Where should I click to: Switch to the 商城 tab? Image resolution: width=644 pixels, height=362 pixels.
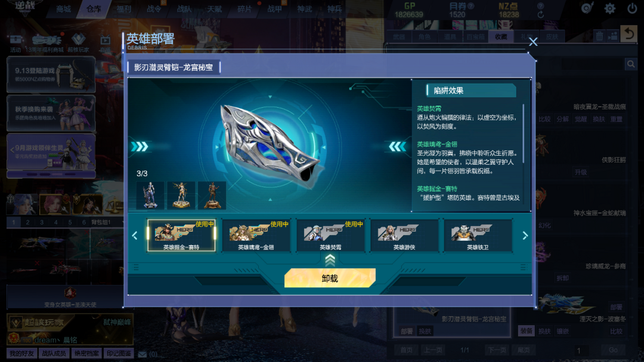click(x=64, y=8)
